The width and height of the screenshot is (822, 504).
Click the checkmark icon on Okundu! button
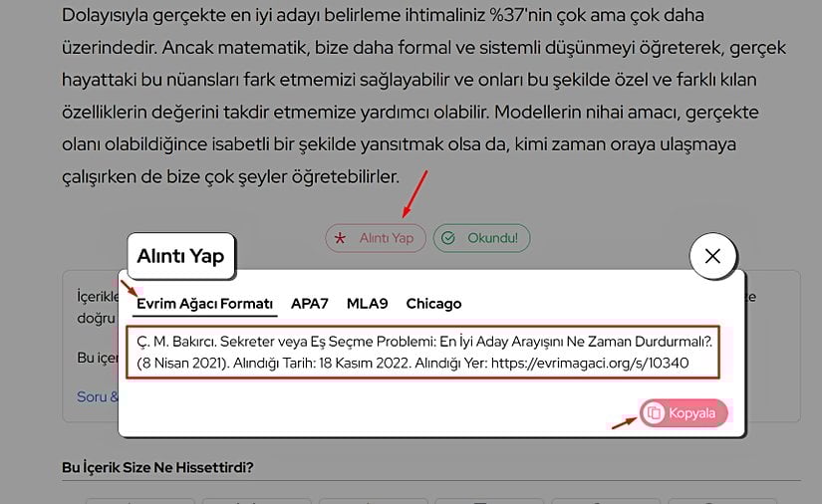click(x=448, y=238)
